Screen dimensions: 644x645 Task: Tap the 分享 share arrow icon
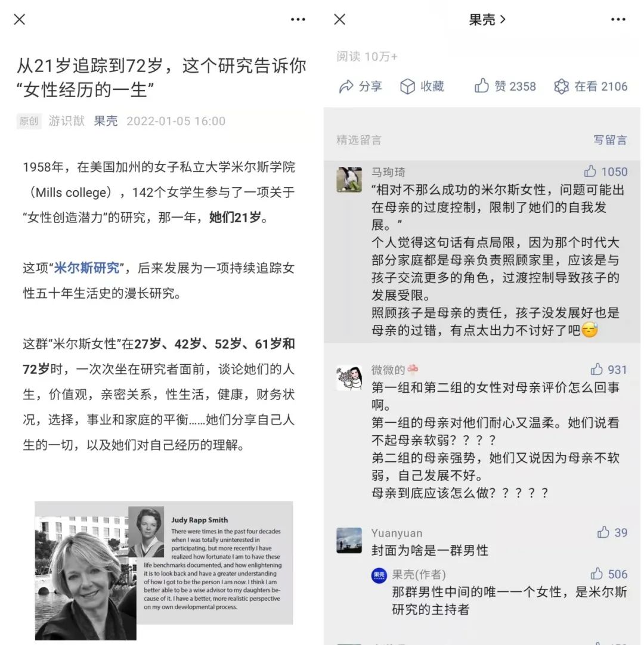(x=346, y=86)
